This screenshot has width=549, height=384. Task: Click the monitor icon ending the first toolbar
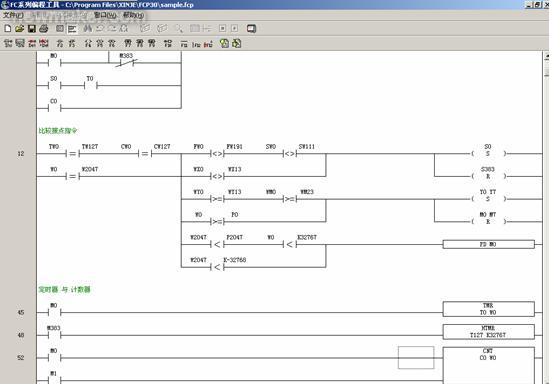[x=251, y=29]
